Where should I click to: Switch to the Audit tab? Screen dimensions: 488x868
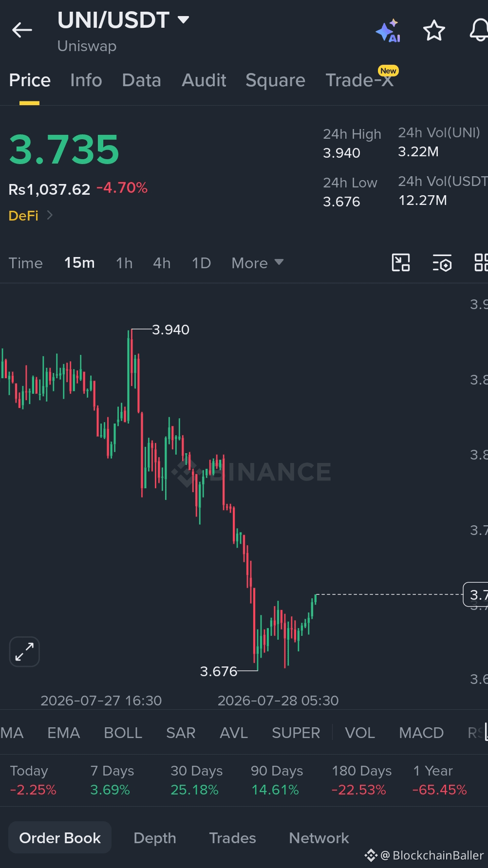click(x=204, y=80)
